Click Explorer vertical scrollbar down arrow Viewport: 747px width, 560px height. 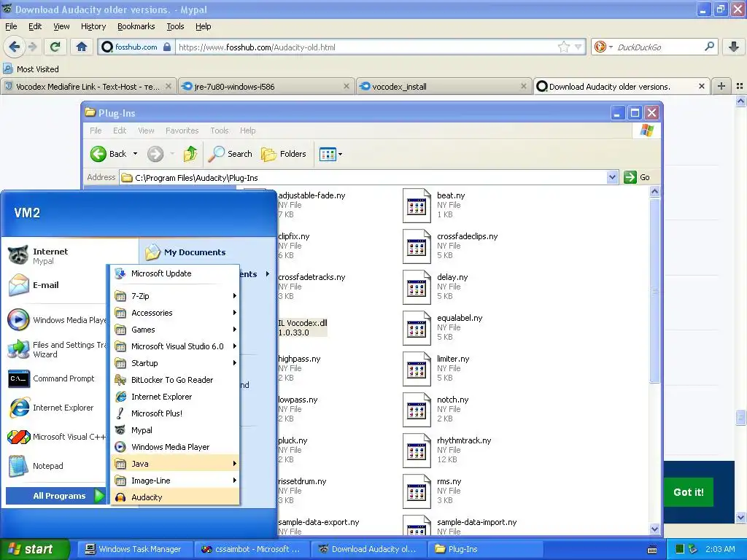point(654,529)
